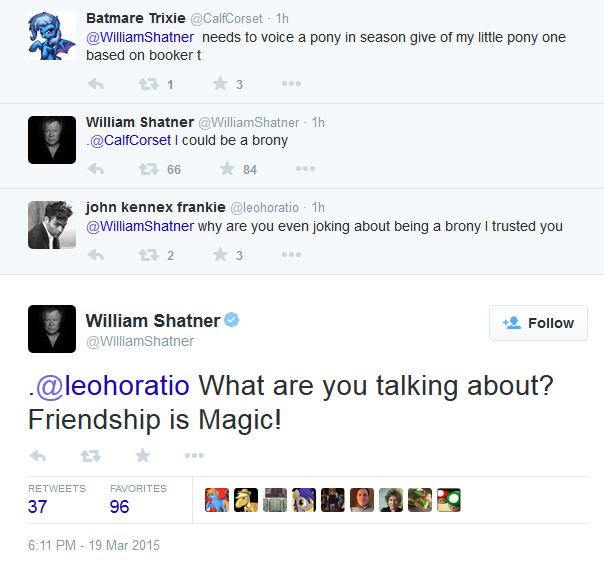Favorite the main 'Friendship is Magic!' tweet
The width and height of the screenshot is (604, 578).
(143, 455)
